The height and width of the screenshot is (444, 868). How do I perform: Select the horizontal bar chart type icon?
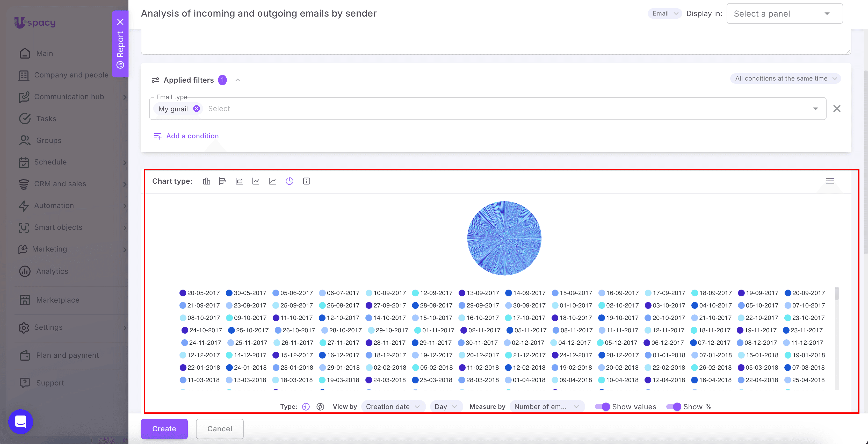[222, 181]
